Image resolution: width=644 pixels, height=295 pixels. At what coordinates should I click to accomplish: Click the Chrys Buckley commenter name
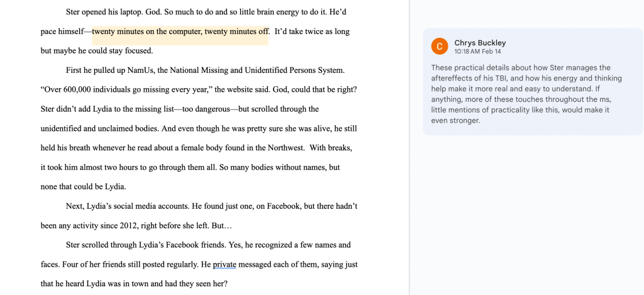point(480,43)
